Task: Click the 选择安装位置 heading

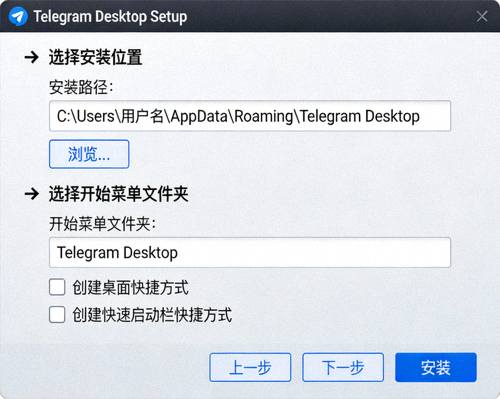Action: [x=96, y=57]
